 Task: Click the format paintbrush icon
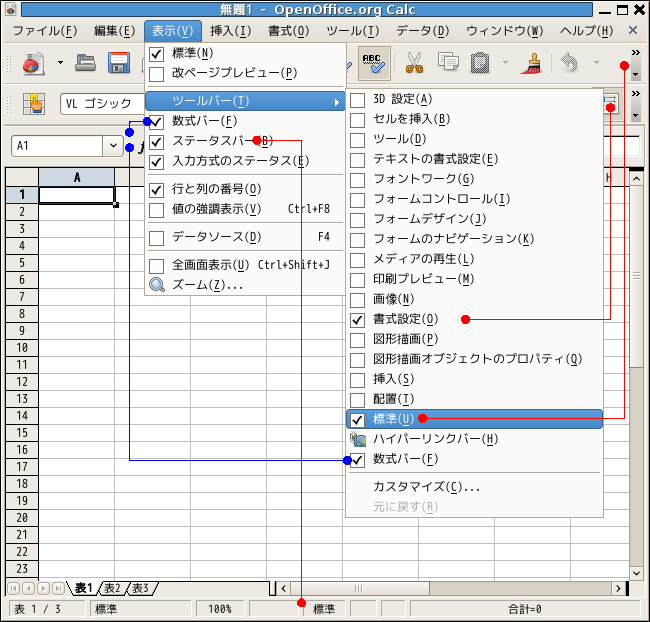click(531, 63)
